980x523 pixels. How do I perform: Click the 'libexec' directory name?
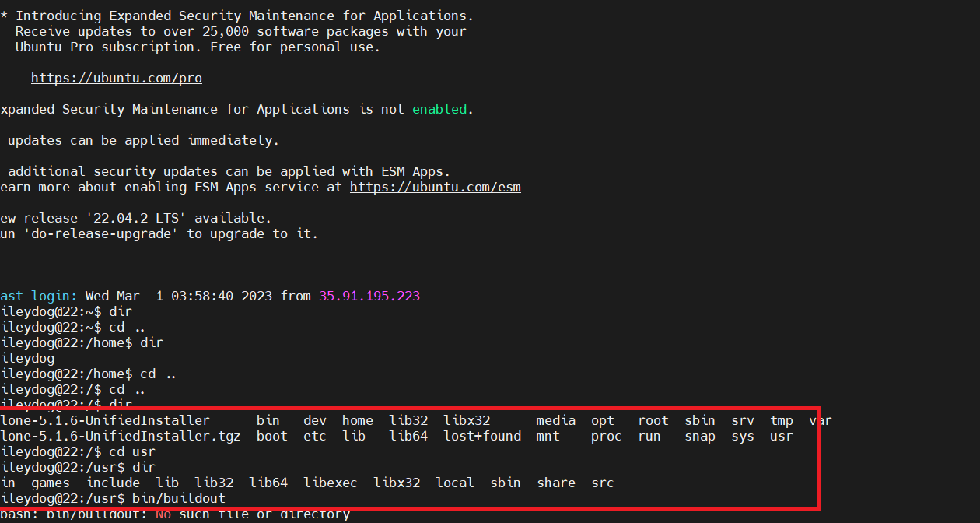tap(331, 483)
